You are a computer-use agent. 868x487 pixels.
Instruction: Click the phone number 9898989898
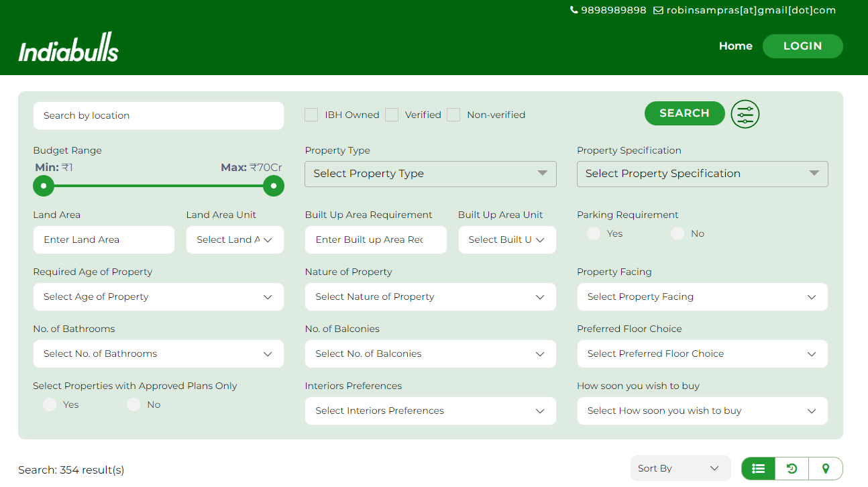pos(614,10)
